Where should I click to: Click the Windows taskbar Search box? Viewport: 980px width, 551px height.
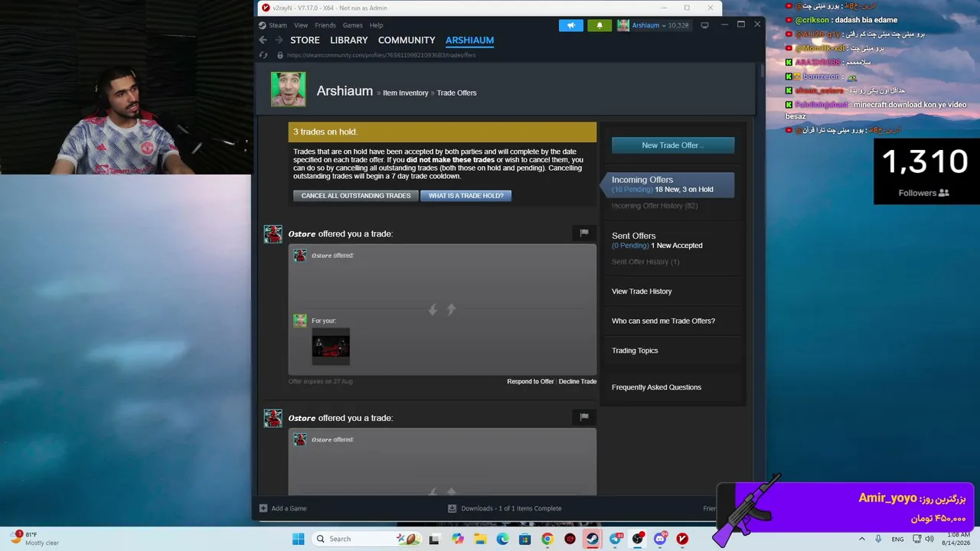366,539
